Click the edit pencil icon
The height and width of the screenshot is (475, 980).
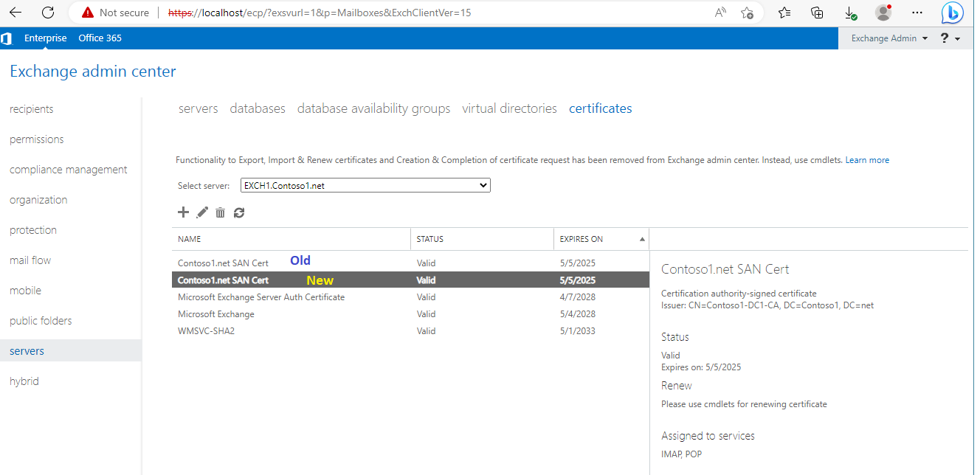click(202, 212)
